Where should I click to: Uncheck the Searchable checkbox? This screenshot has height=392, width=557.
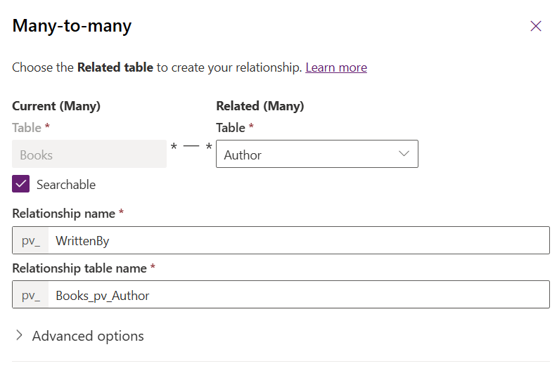(20, 184)
